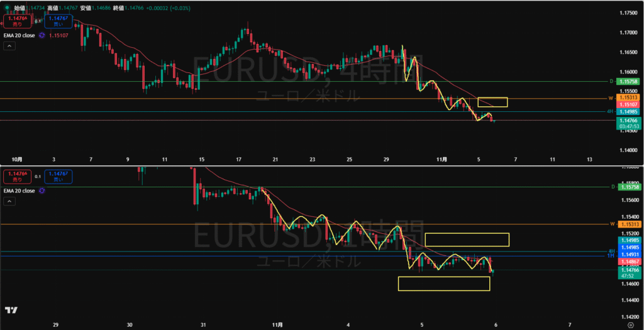Click the TradingView logo at bottom left
Viewport: 644px width, 330px height.
pos(11,310)
